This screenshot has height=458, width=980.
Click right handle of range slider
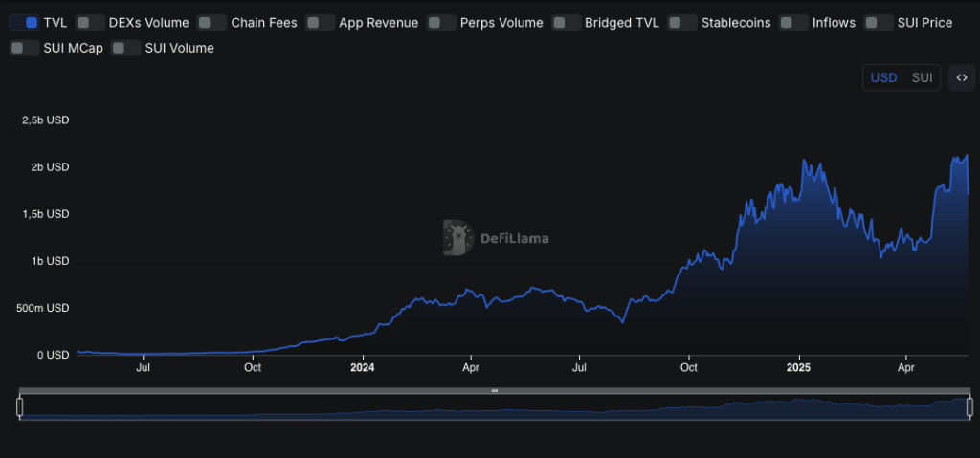coord(970,407)
